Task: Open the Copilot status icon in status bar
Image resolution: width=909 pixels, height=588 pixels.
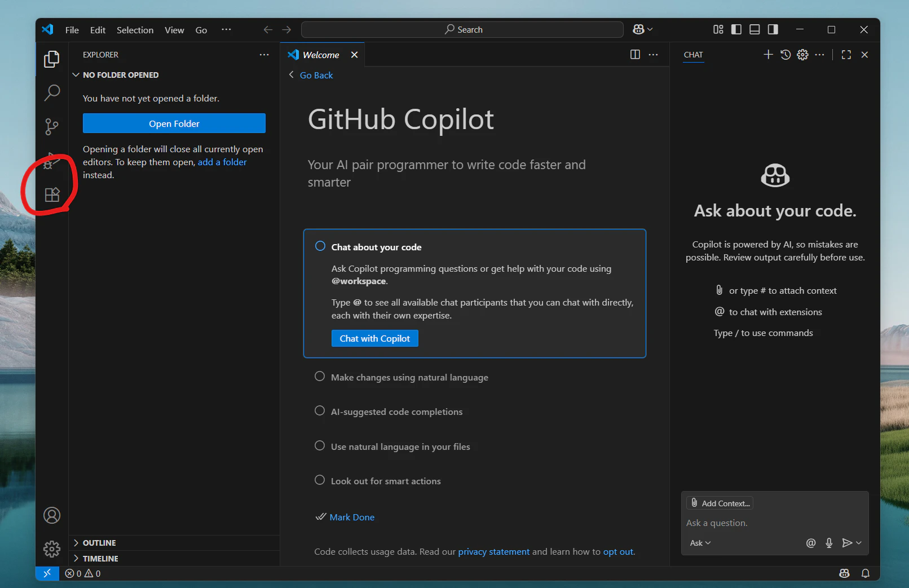Action: coord(844,573)
